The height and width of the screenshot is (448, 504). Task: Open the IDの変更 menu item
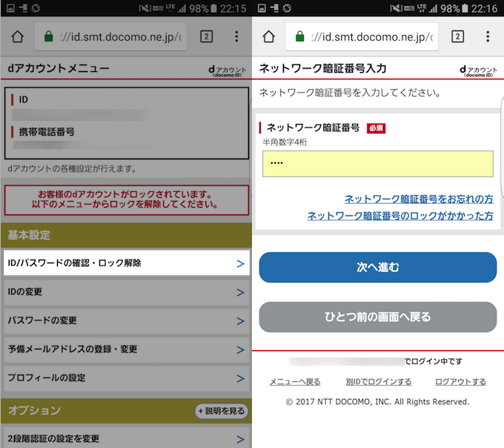pyautogui.click(x=125, y=292)
